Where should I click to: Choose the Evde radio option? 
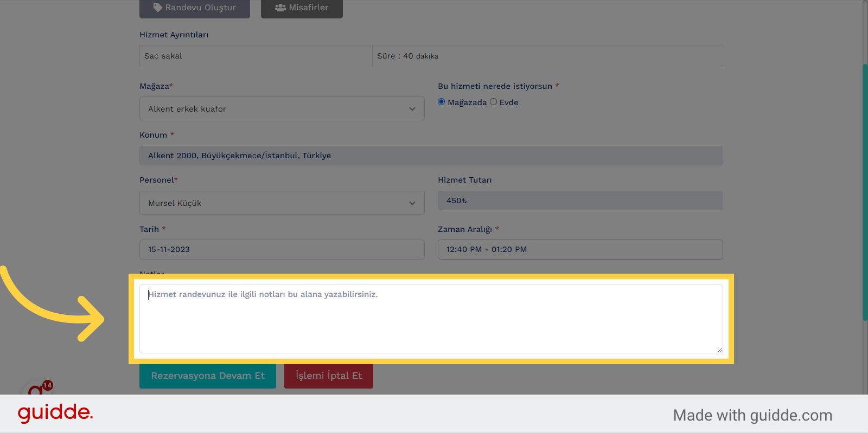pyautogui.click(x=493, y=102)
